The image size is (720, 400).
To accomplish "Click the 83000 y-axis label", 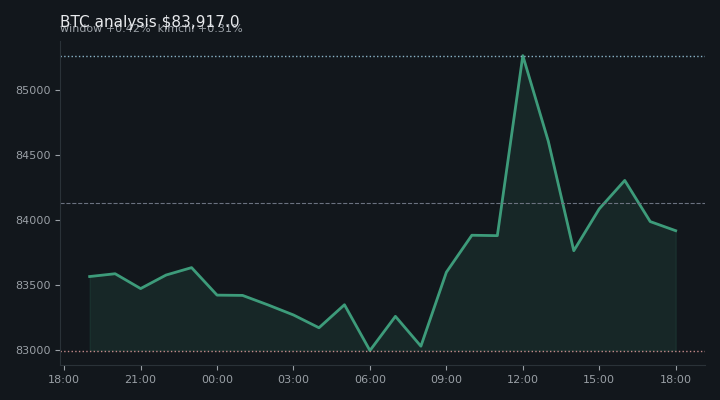I will point(33,350).
